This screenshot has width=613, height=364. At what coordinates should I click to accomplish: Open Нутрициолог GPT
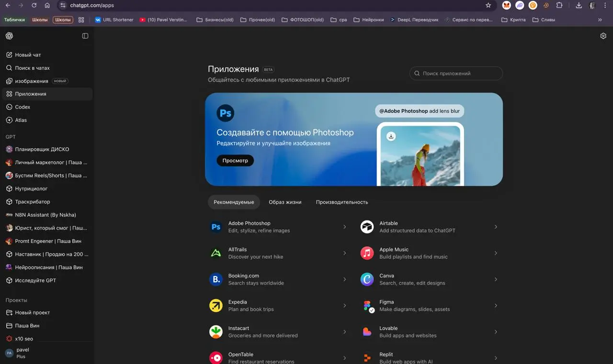click(x=47, y=188)
